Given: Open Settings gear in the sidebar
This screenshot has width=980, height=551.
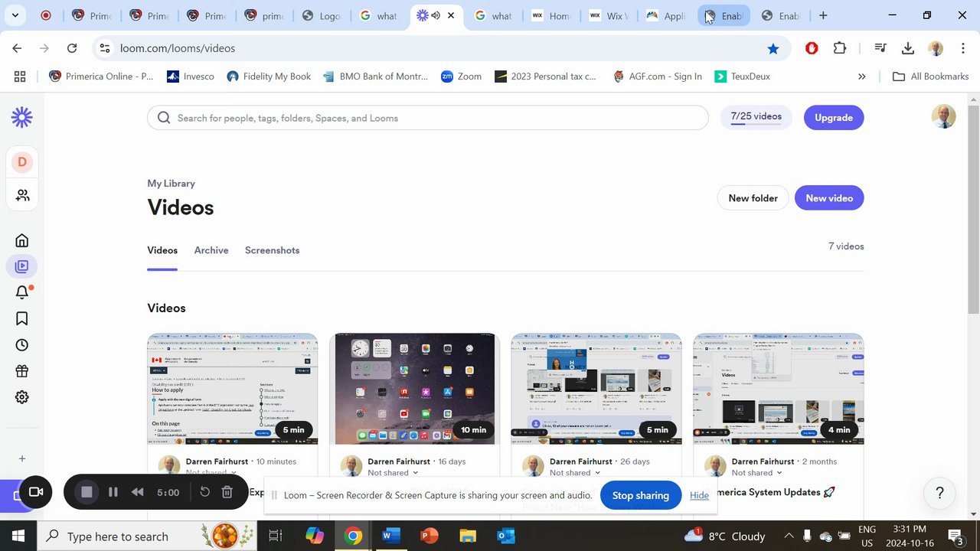Looking at the screenshot, I should point(21,397).
